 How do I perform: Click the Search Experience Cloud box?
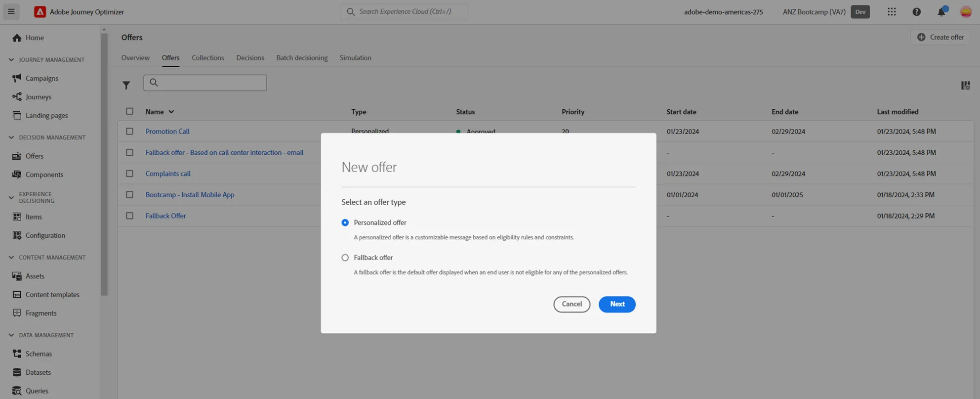coord(405,11)
